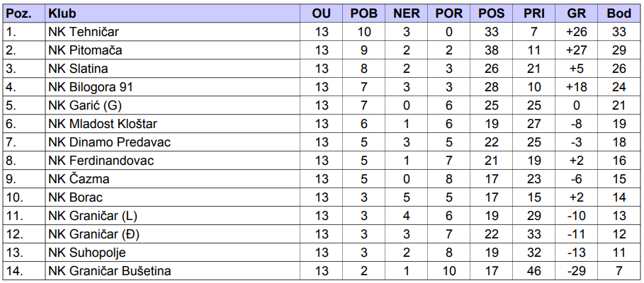Click the Poz. column header
Screen dimensions: 644x283
tap(19, 13)
